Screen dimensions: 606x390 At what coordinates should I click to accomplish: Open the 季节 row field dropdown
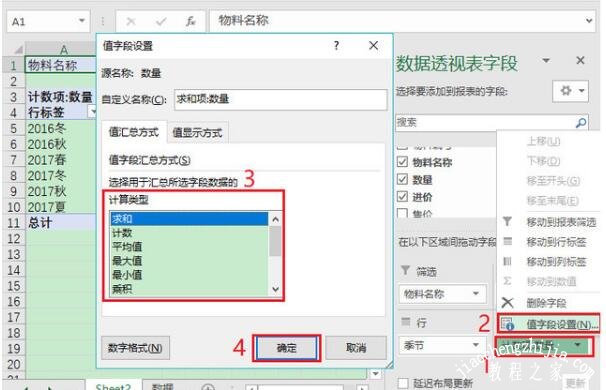[476, 345]
